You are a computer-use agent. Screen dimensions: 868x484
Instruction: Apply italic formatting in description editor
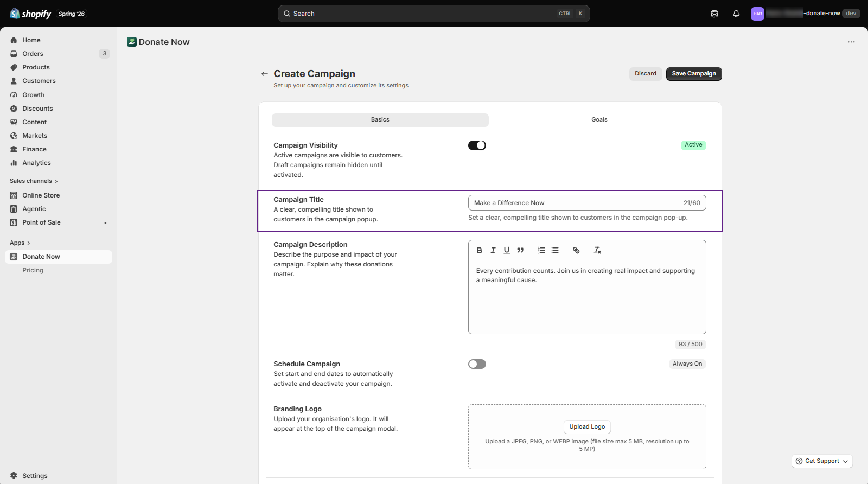pos(493,250)
